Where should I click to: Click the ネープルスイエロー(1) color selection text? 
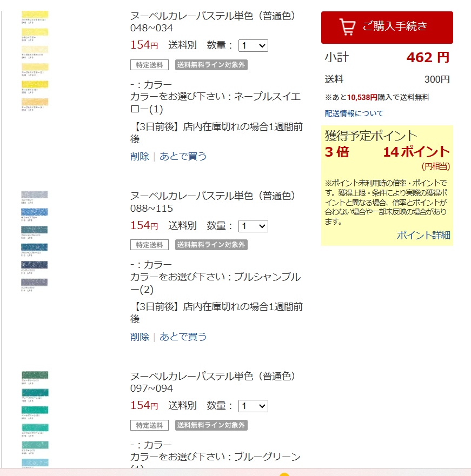(215, 103)
